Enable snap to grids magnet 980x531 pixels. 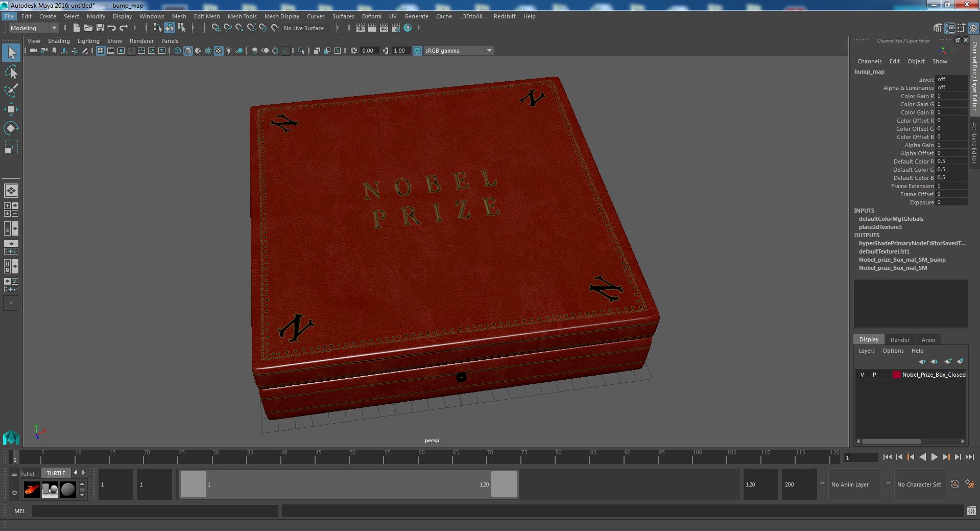coord(216,28)
